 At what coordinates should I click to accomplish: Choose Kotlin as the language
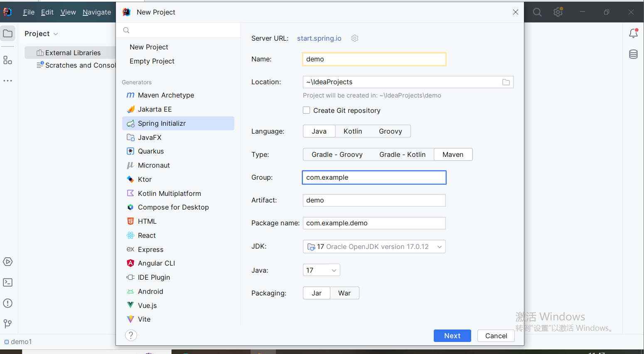click(353, 131)
